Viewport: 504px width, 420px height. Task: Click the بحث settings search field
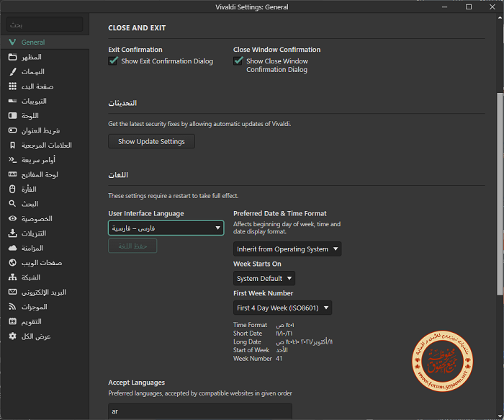coord(45,24)
